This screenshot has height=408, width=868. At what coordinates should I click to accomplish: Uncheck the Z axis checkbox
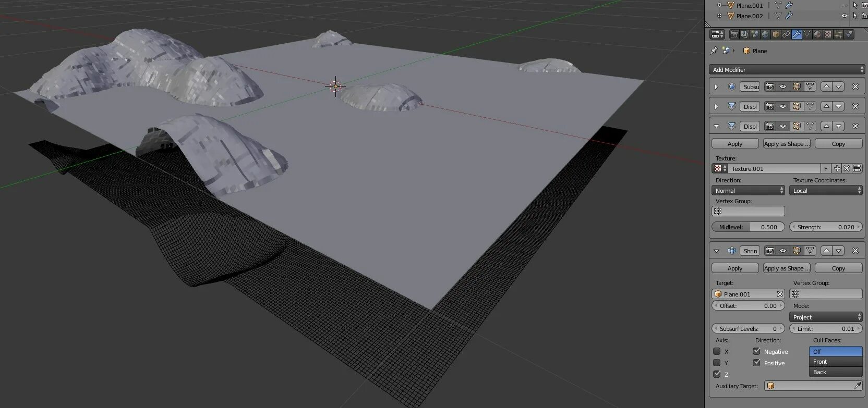pyautogui.click(x=717, y=374)
